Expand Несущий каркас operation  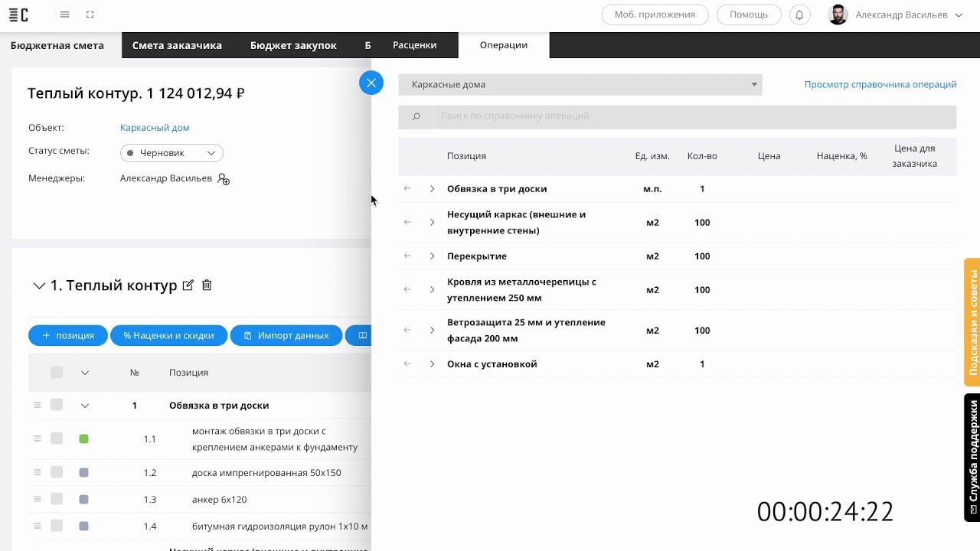432,223
